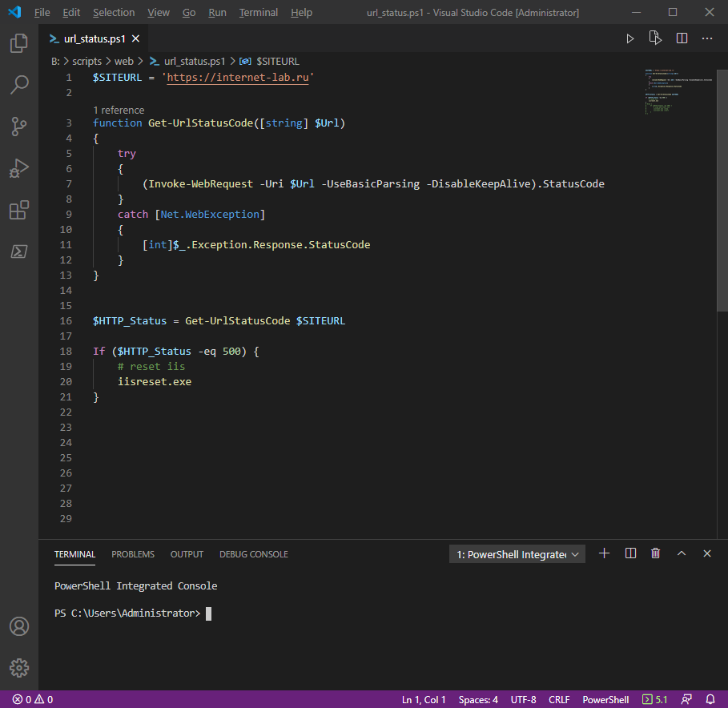Click the VS Code logo icon

15,12
